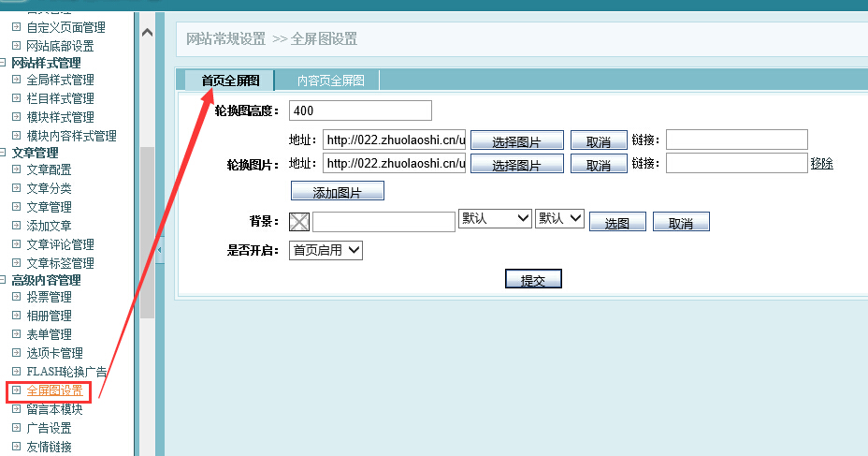This screenshot has height=456, width=868.
Task: Click the 轮换图高度 input field
Action: tap(360, 110)
